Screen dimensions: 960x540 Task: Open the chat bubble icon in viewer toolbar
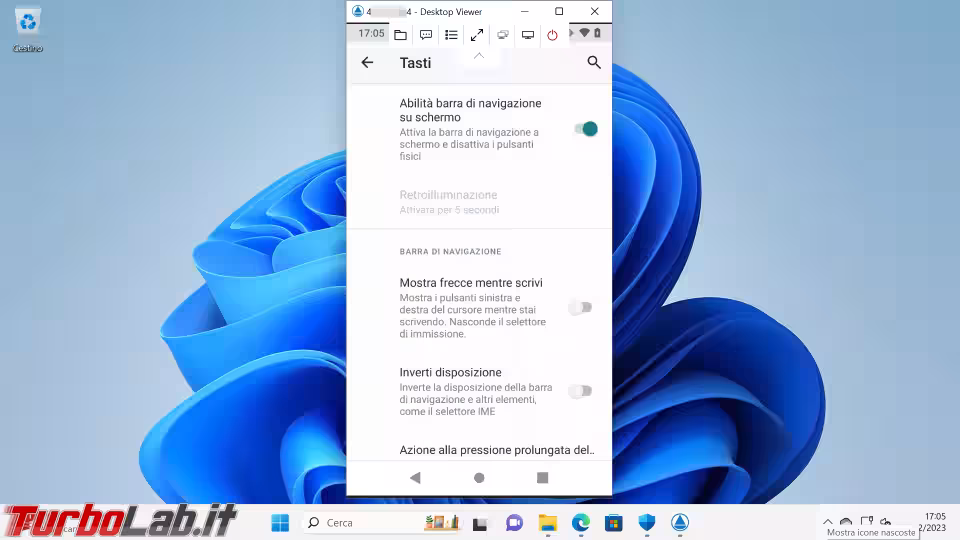426,35
